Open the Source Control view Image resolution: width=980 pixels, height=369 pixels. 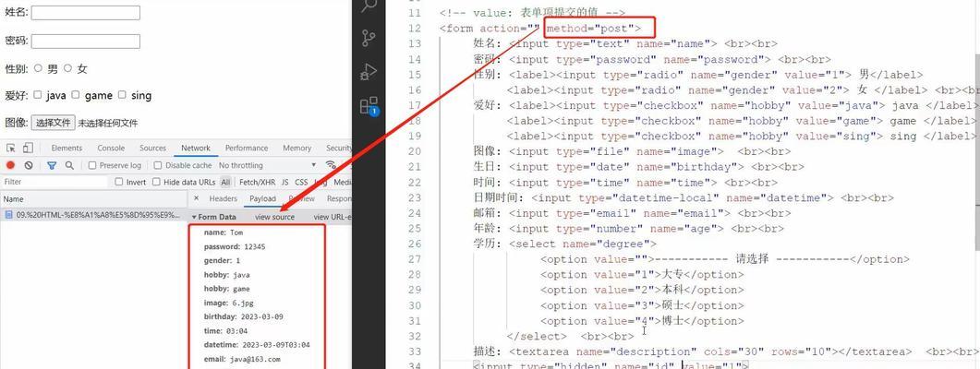[369, 39]
